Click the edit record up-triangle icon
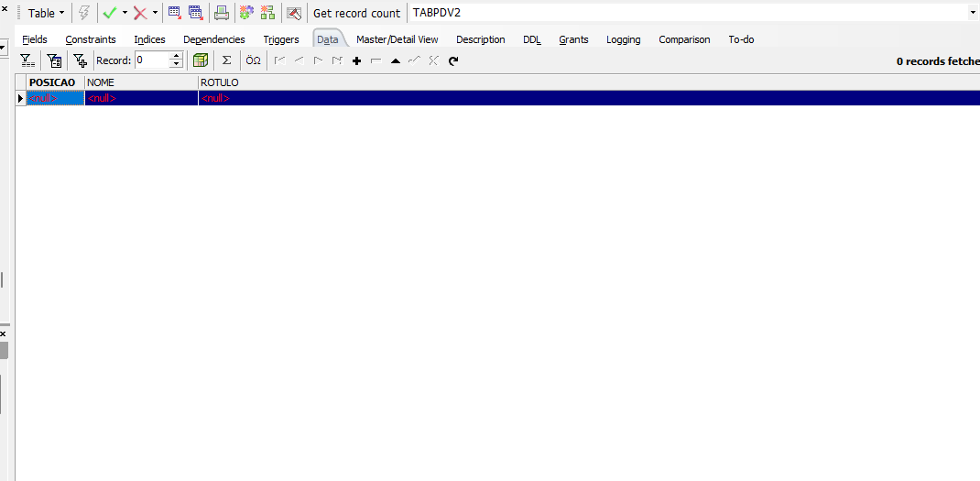This screenshot has height=481, width=980. [395, 60]
